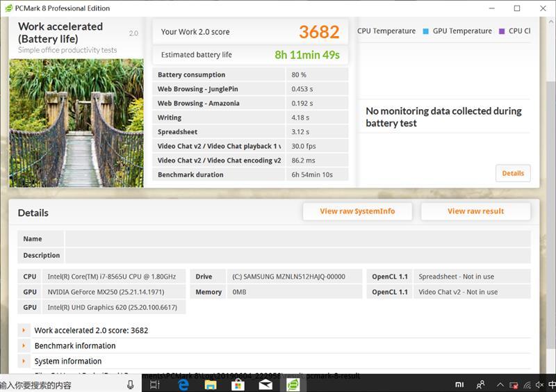The width and height of the screenshot is (556, 392).
Task: Open Task View from the taskbar
Action: pyautogui.click(x=155, y=384)
